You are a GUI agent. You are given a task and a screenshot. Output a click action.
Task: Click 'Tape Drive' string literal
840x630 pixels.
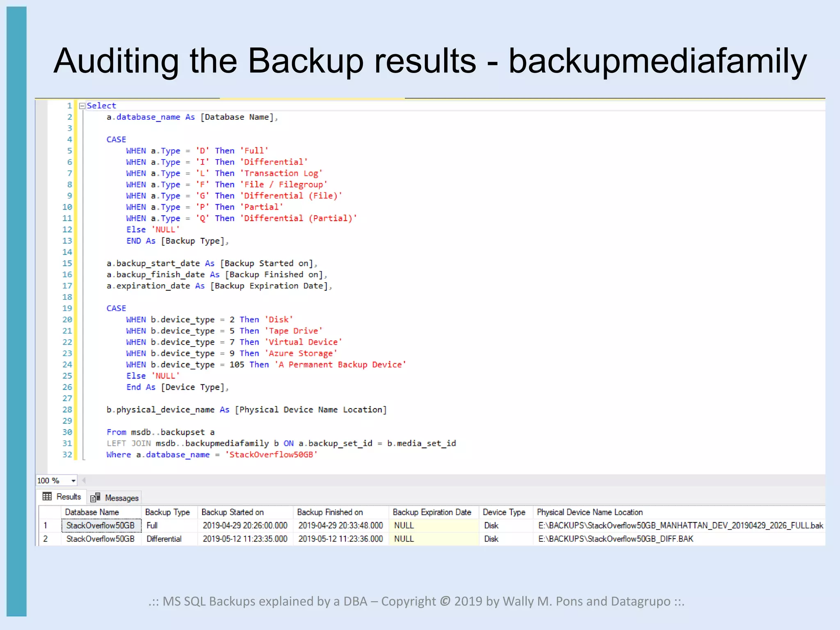pos(293,331)
